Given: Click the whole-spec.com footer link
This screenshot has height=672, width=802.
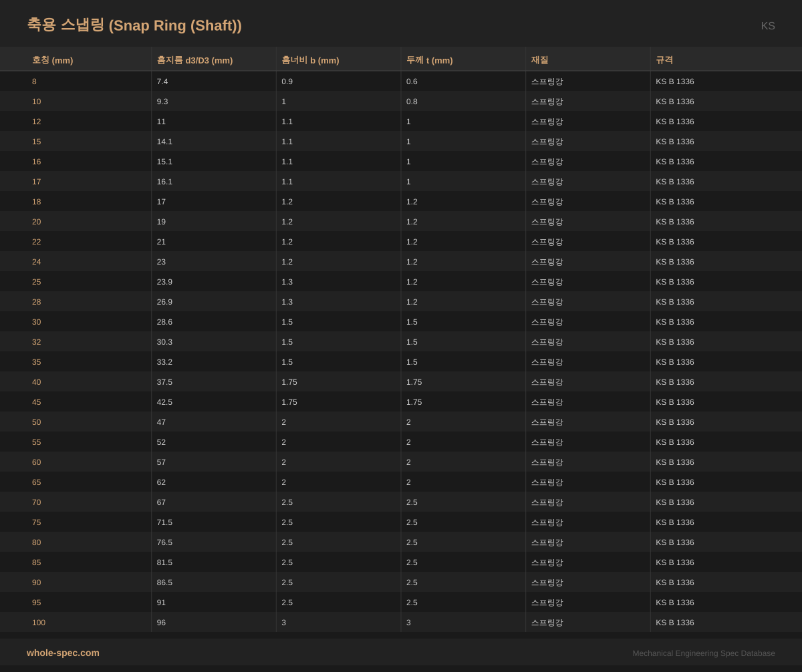Looking at the screenshot, I should click(x=63, y=653).
